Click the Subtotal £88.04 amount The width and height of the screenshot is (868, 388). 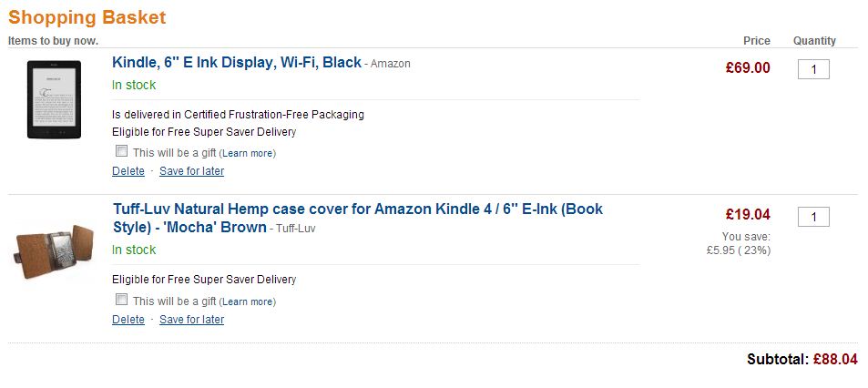coord(835,359)
